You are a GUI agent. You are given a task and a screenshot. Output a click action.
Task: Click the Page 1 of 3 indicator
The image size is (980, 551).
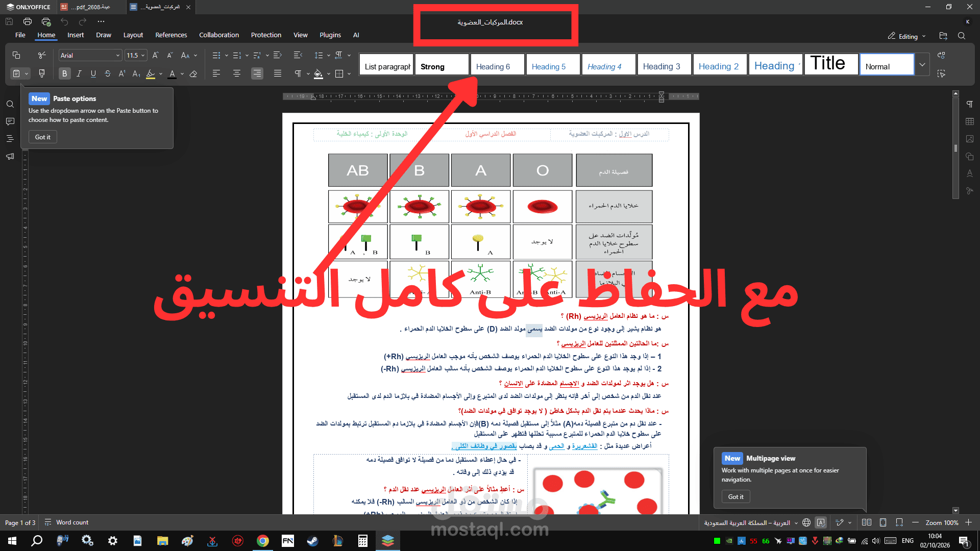(20, 522)
